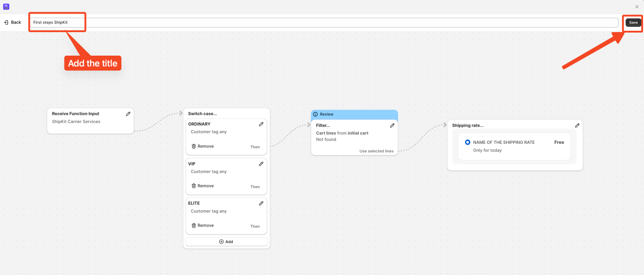This screenshot has height=275, width=644.
Task: Go back using the Back button
Action: coord(13,22)
